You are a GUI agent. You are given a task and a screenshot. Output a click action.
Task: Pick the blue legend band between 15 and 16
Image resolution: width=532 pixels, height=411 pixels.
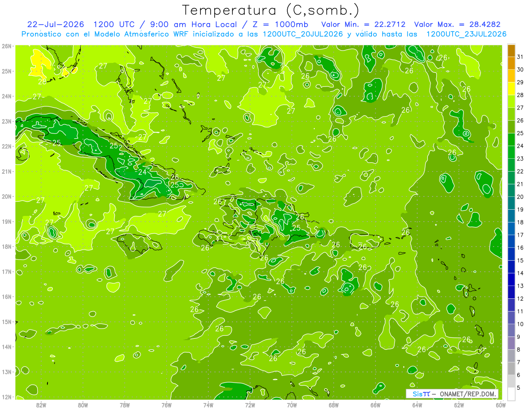[511, 254]
